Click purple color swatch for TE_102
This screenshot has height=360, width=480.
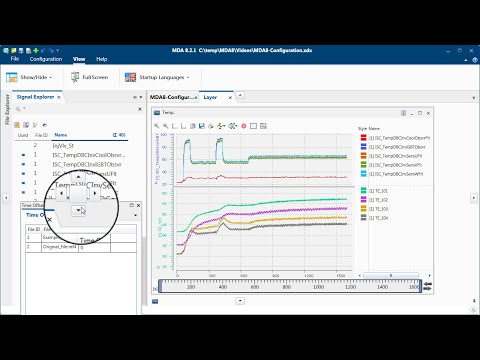(363, 200)
